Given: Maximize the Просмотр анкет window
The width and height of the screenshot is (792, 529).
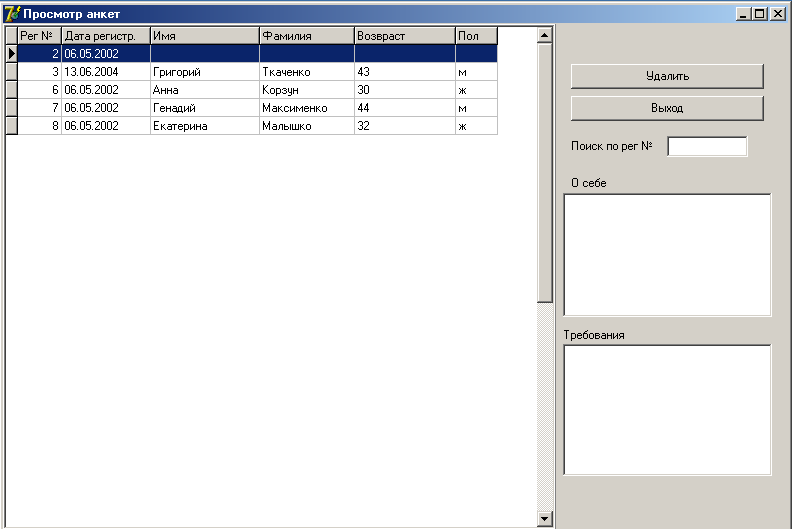Looking at the screenshot, I should pos(760,14).
